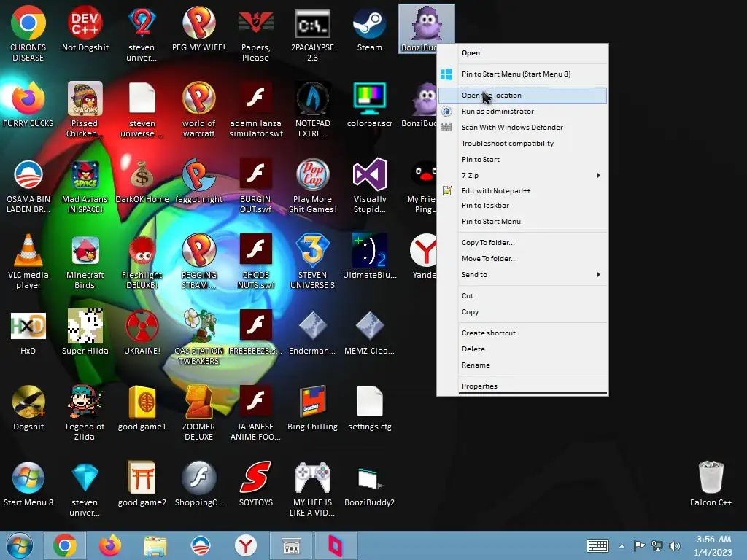Open the clock showing 3:56 AM
The image size is (747, 560).
click(x=713, y=545)
